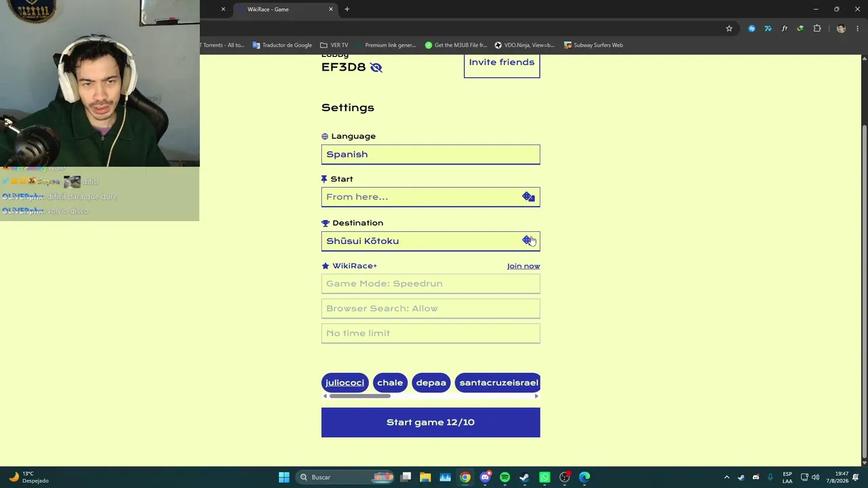Open the No time limit dropdown
Screen dimensions: 868x488
click(431, 333)
